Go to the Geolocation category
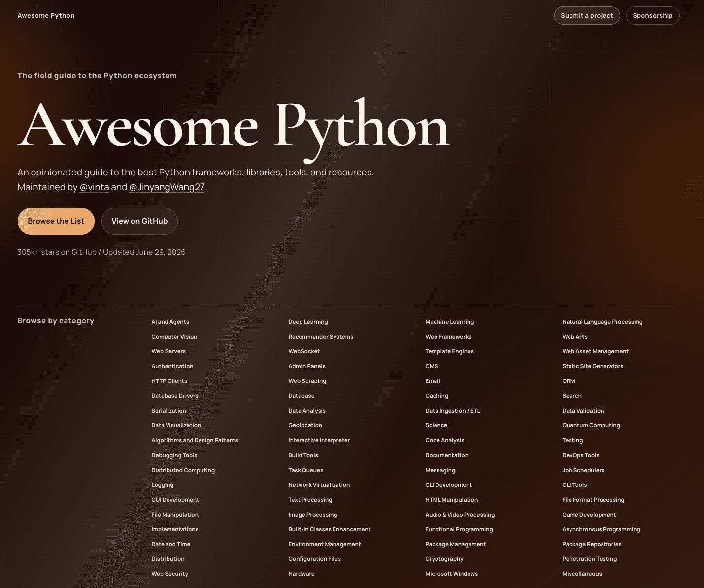This screenshot has height=588, width=704. pyautogui.click(x=305, y=425)
